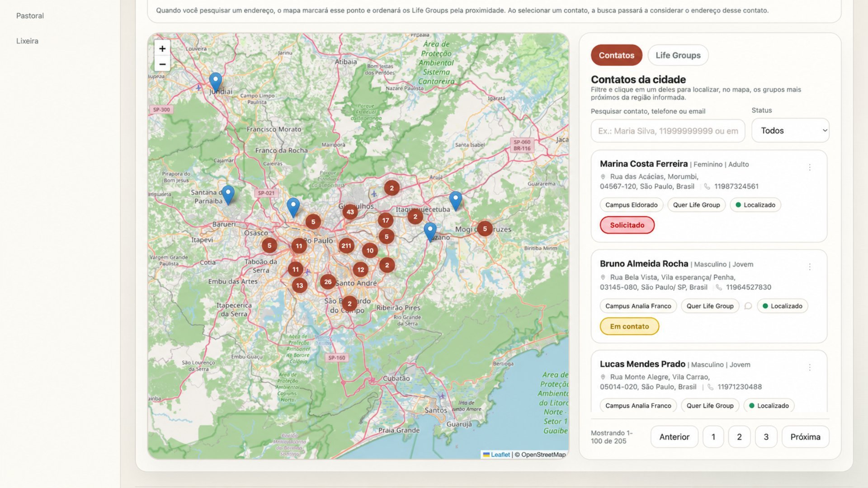Open the cluster marker showing 12

[360, 270]
